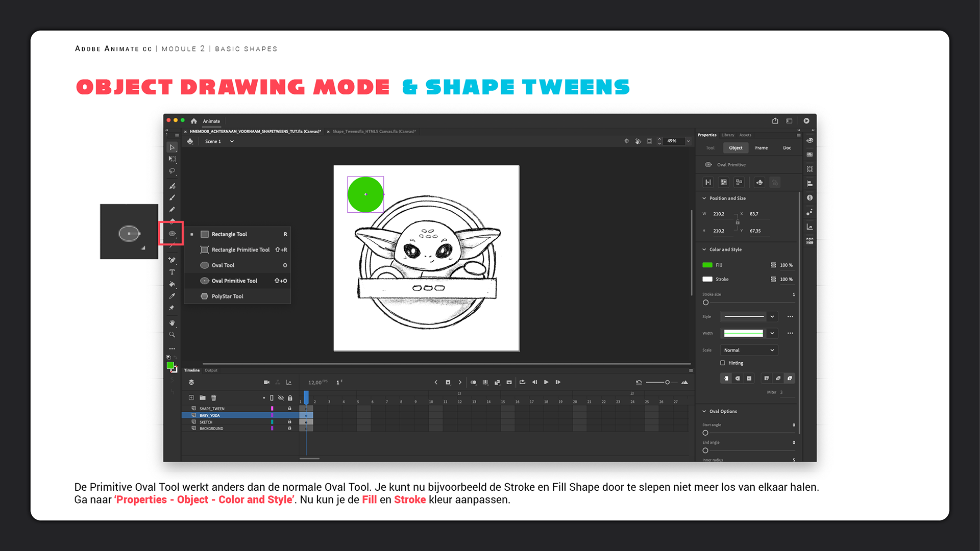Select the Hand tool

pos(172,323)
